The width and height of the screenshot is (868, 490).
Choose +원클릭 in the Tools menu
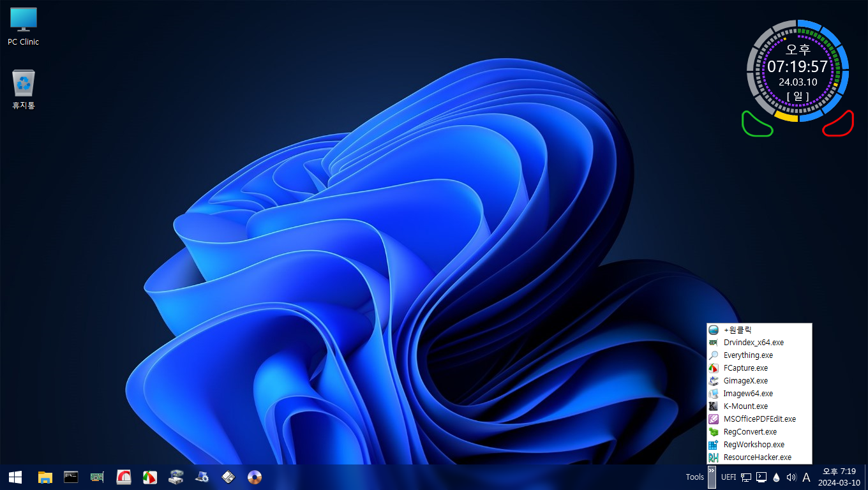tap(759, 330)
